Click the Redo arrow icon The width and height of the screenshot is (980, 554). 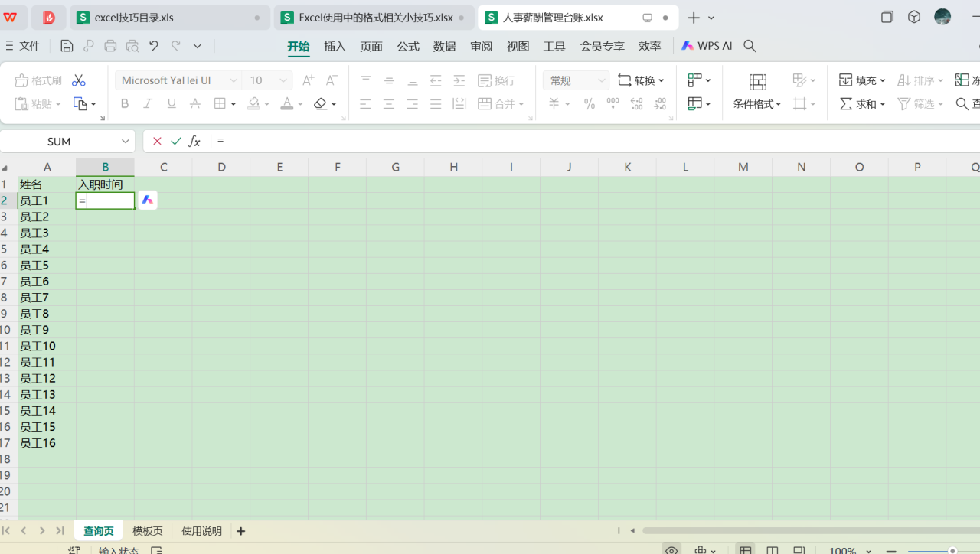175,46
